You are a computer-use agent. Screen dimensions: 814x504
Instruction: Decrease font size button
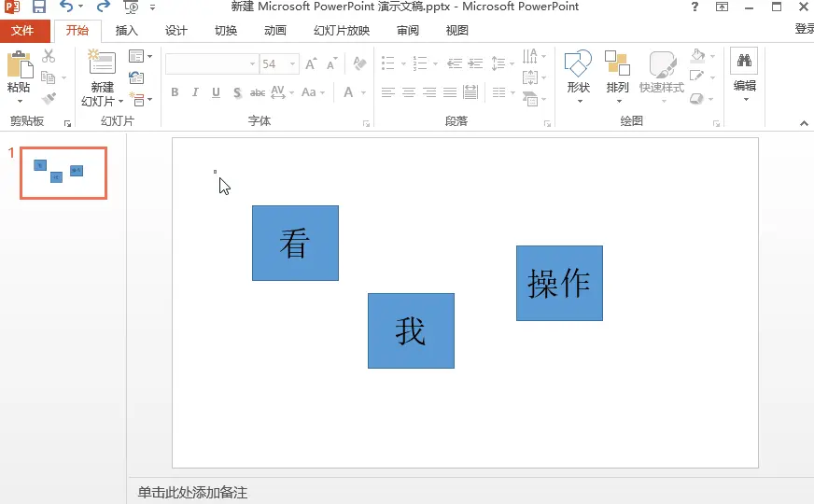(331, 63)
